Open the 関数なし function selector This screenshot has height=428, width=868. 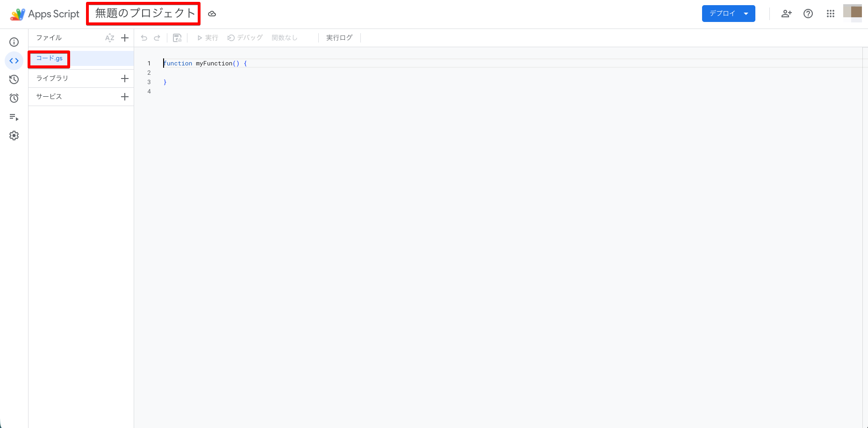click(285, 38)
